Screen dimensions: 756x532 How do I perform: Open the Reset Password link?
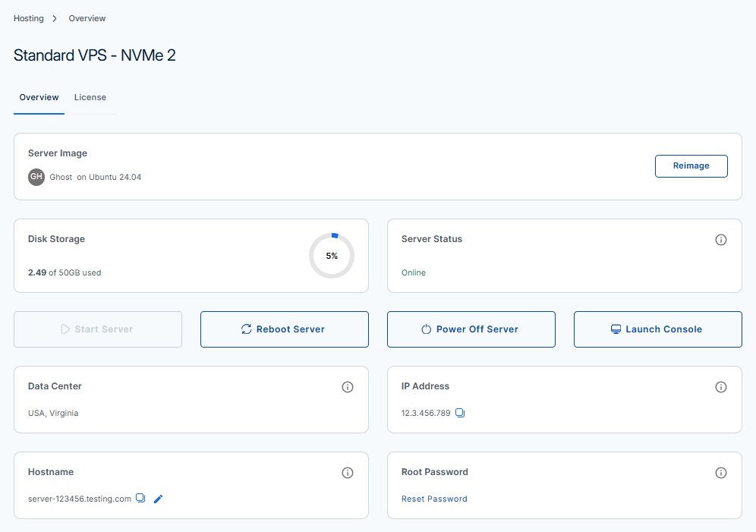click(434, 499)
